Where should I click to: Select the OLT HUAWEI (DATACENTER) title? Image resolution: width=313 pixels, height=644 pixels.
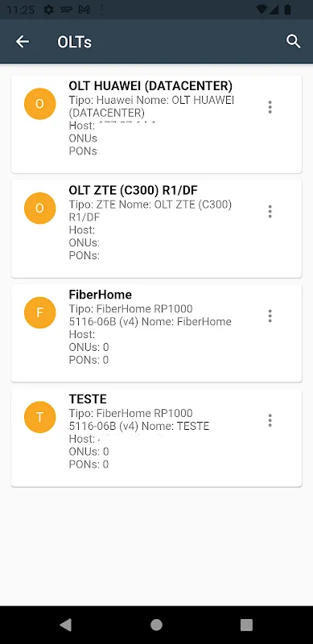150,86
